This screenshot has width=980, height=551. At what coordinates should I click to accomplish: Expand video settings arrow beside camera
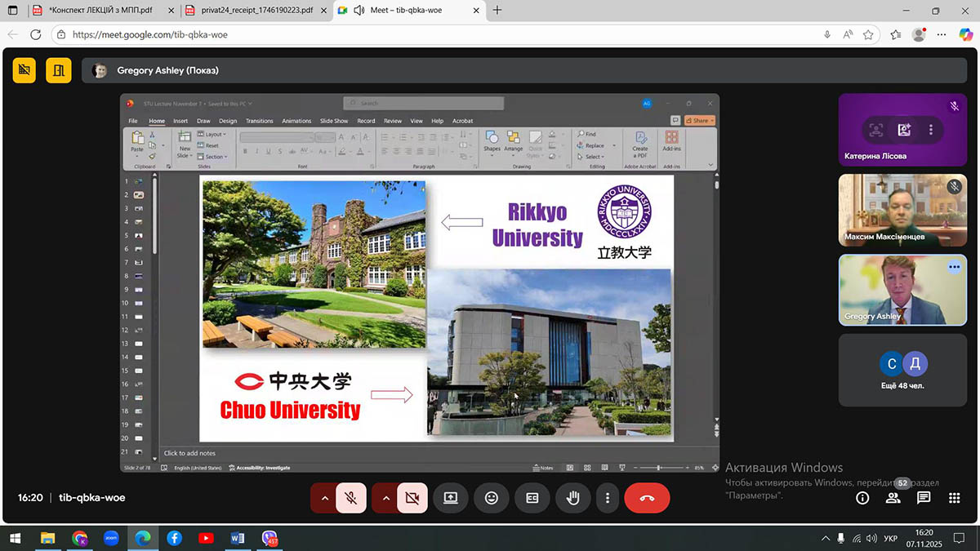tap(385, 498)
